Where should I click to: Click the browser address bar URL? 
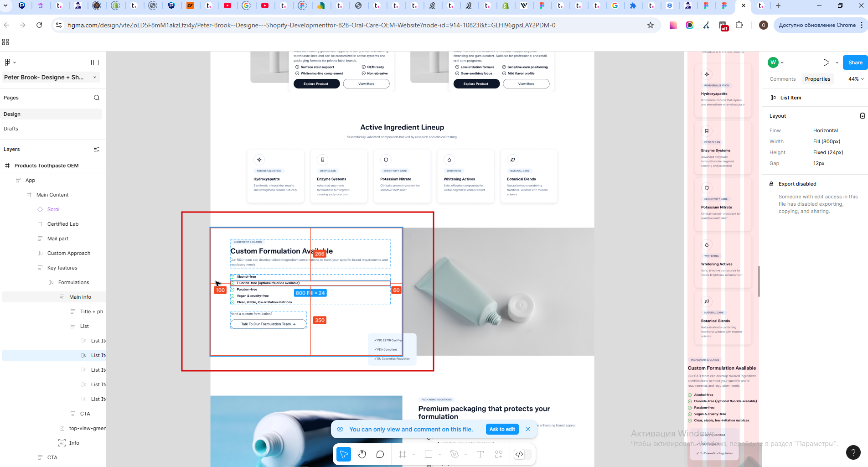click(x=312, y=25)
